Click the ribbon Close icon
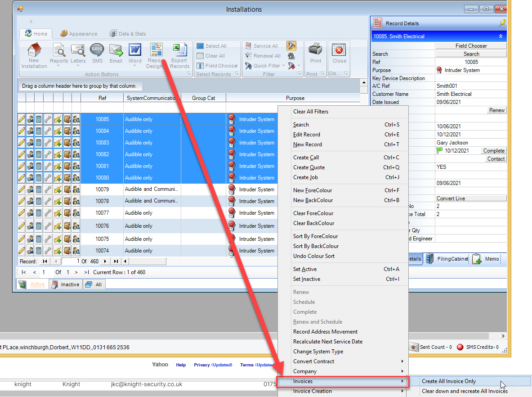The height and width of the screenshot is (397, 532). coord(339,50)
